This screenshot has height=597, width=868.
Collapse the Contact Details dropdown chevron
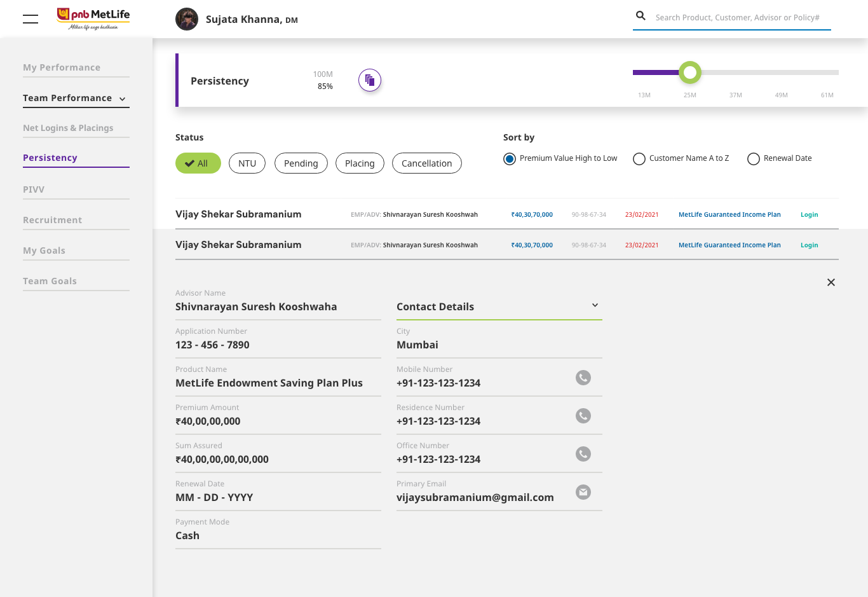595,305
